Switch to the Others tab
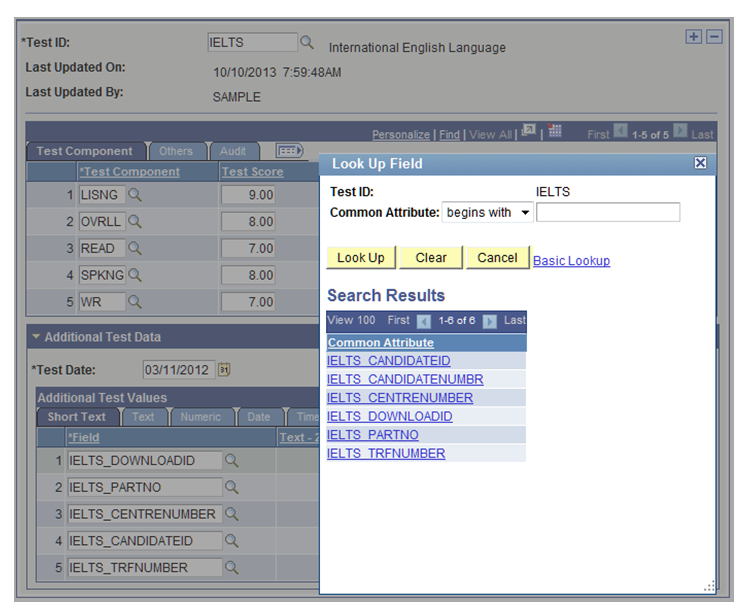Screen dimensions: 745x611 176,151
